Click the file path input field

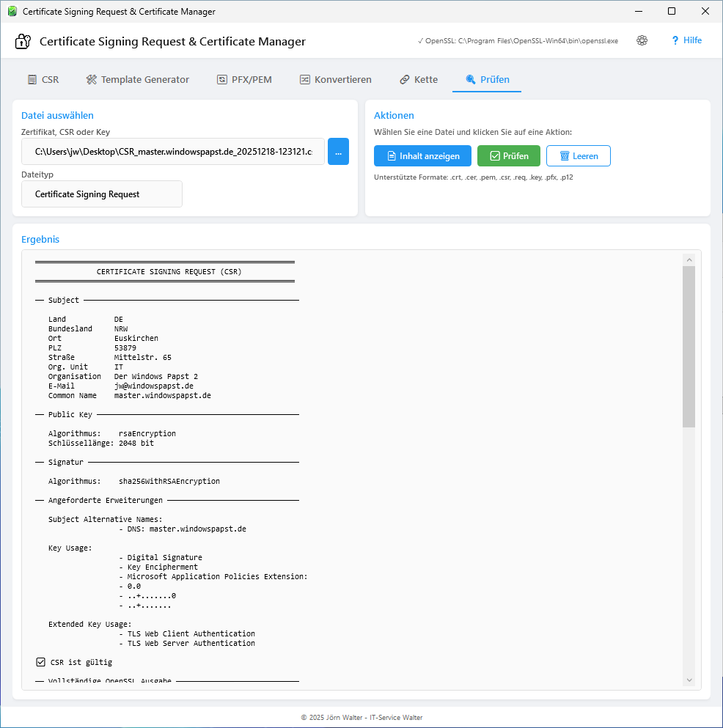173,152
